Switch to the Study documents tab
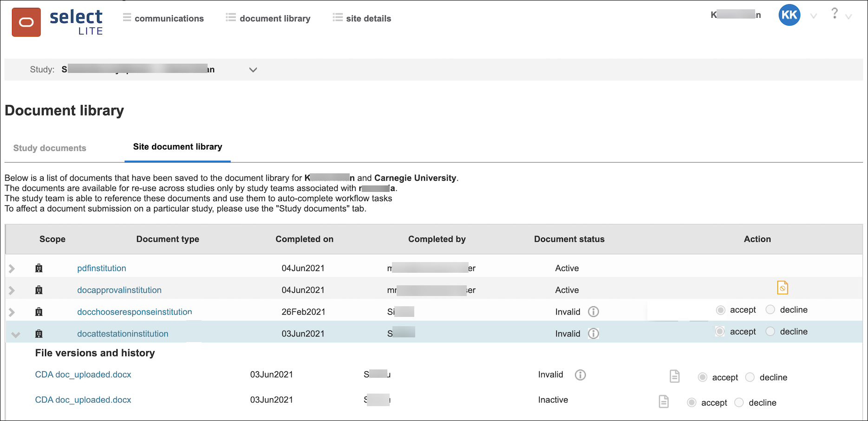 click(x=50, y=148)
